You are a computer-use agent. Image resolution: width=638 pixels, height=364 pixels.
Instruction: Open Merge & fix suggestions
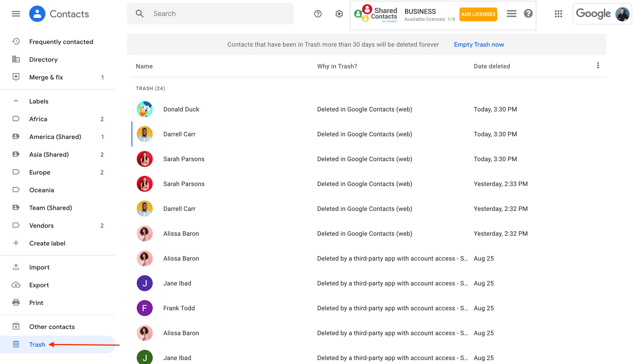coord(46,77)
